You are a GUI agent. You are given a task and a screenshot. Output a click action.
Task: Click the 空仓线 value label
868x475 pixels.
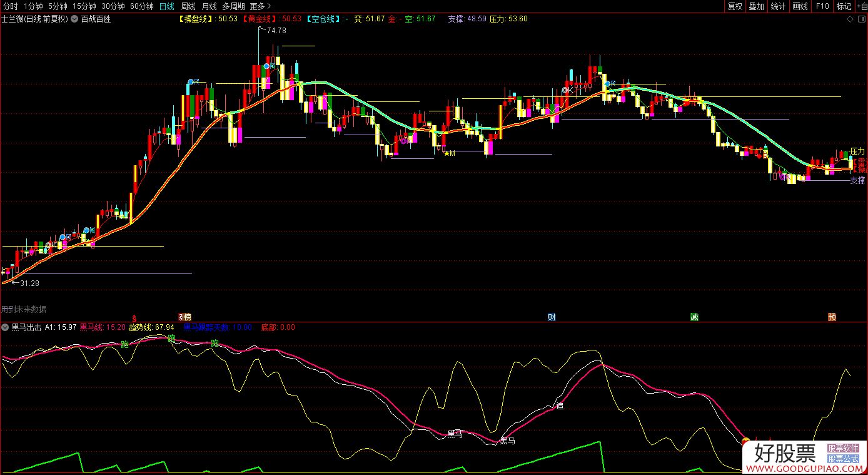click(327, 19)
